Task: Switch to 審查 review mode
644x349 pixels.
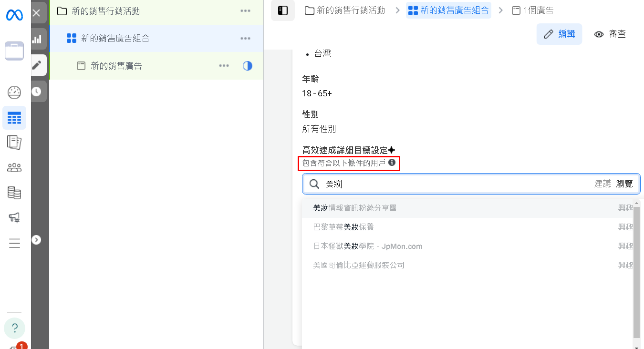Action: tap(610, 34)
